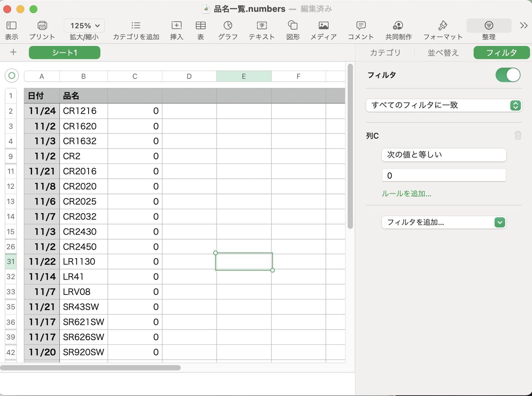Click the カテゴリを追加 toolbar icon
532x396 pixels.
pos(136,26)
